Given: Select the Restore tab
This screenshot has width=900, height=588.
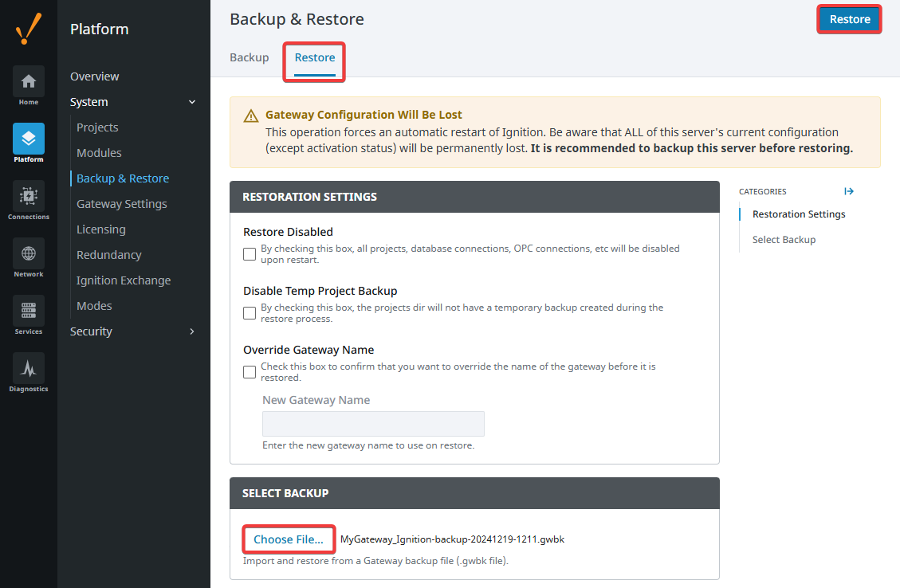Looking at the screenshot, I should click(315, 57).
